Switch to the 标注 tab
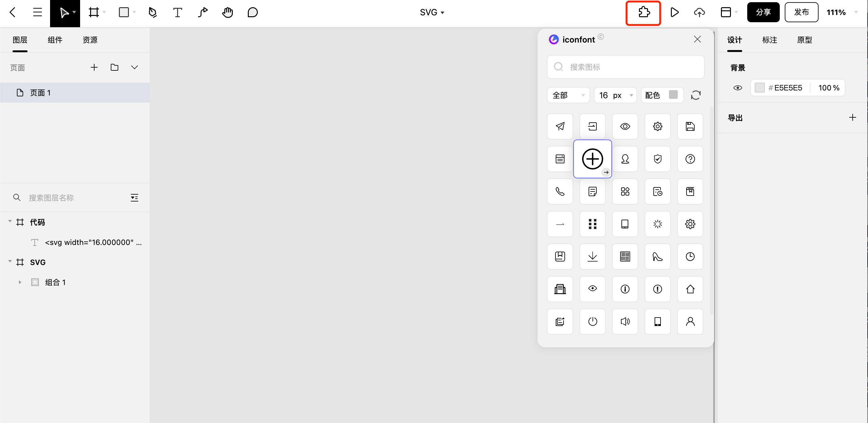The height and width of the screenshot is (423, 868). (x=769, y=40)
